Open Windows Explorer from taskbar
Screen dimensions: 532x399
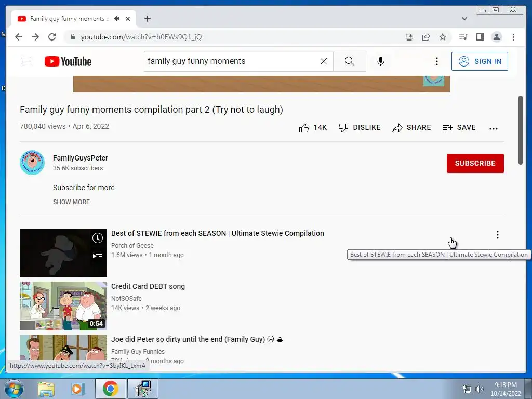[x=46, y=389]
